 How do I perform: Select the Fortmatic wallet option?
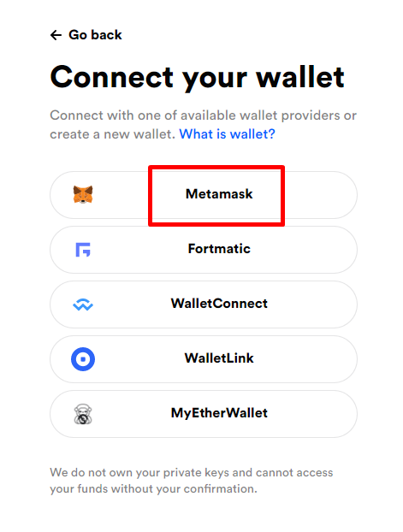pyautogui.click(x=204, y=250)
